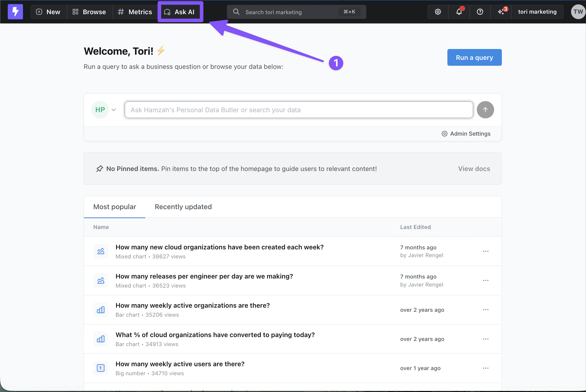Click mixed chart icon for cloud organizations query
This screenshot has width=586, height=392.
[x=101, y=251]
